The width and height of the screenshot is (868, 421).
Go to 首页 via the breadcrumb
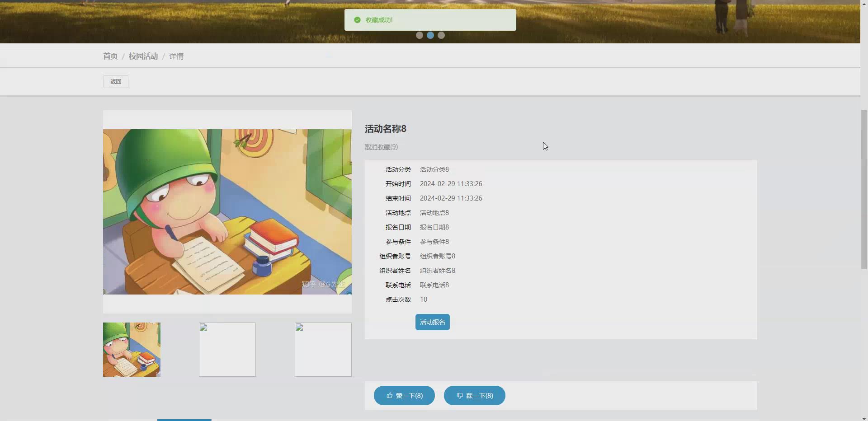tap(110, 56)
